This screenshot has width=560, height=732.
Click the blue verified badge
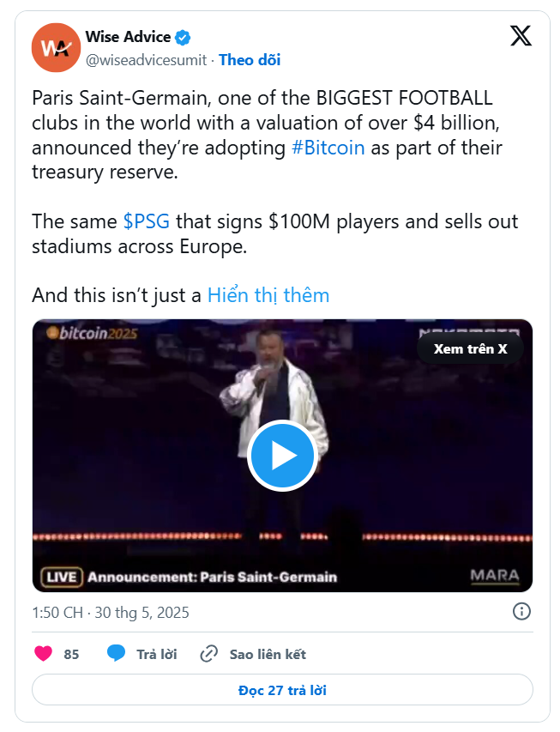pyautogui.click(x=183, y=37)
